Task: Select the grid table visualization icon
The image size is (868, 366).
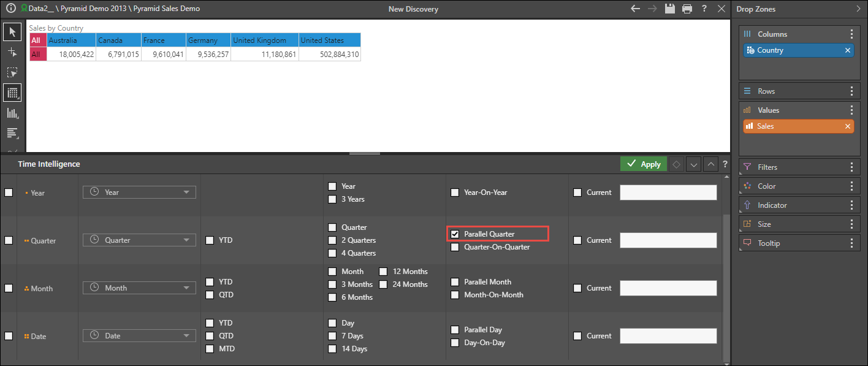Action: (x=12, y=93)
